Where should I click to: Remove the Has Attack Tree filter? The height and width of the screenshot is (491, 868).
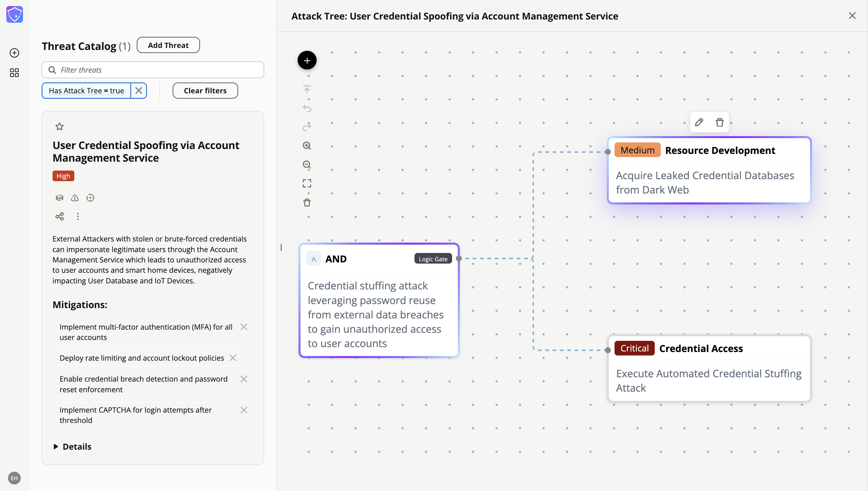point(139,90)
